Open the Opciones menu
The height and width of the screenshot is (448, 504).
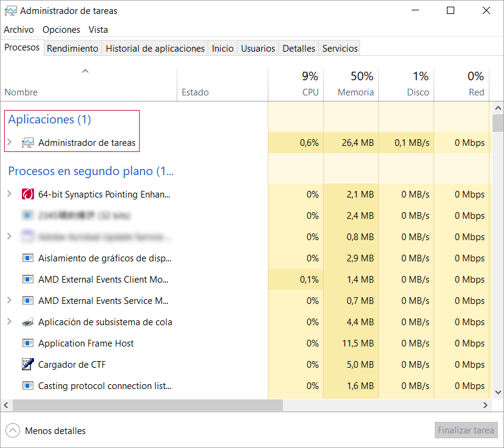pyautogui.click(x=61, y=29)
